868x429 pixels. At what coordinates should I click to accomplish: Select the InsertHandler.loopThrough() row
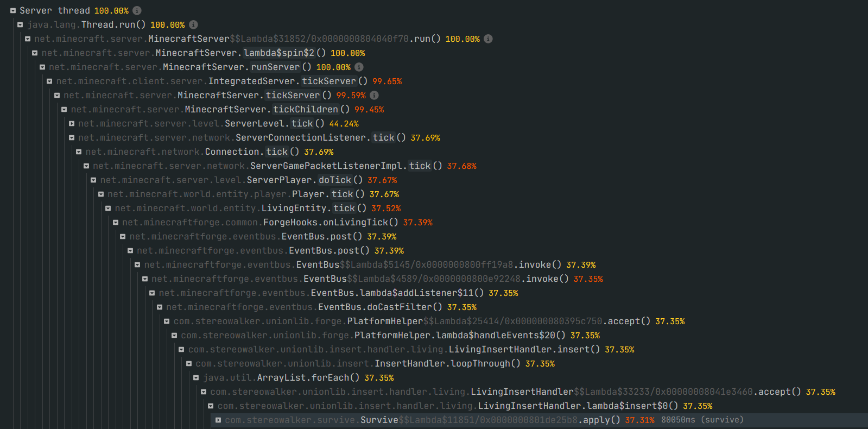375,364
